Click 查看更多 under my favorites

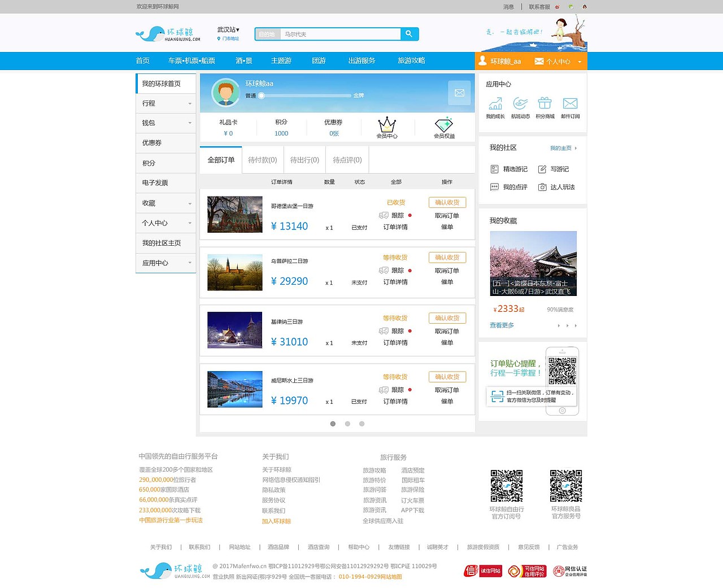pyautogui.click(x=502, y=325)
